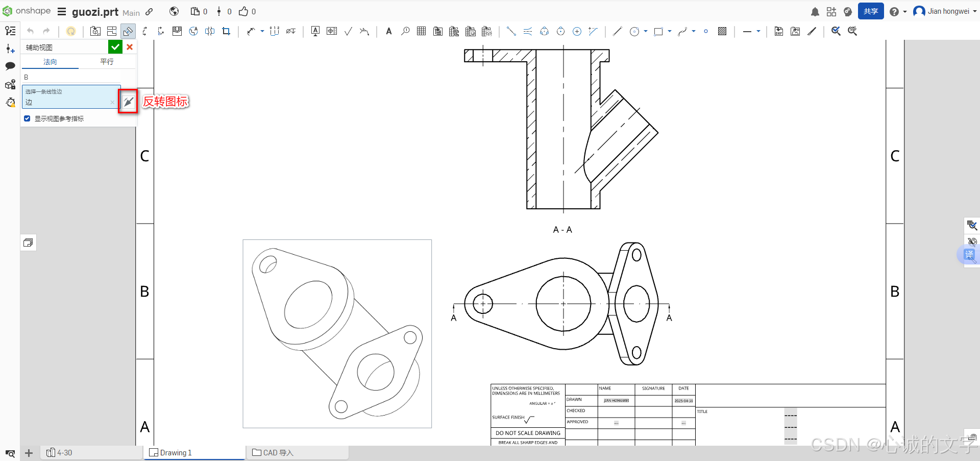The image size is (980, 461).
Task: Select the Detail view tool
Action: click(x=193, y=31)
